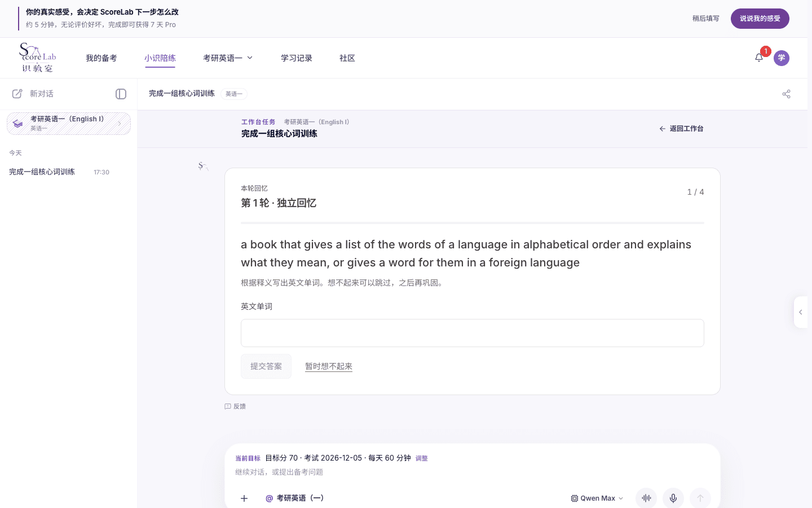The height and width of the screenshot is (508, 812).
Task: Click the 今天 section label
Action: click(x=15, y=153)
